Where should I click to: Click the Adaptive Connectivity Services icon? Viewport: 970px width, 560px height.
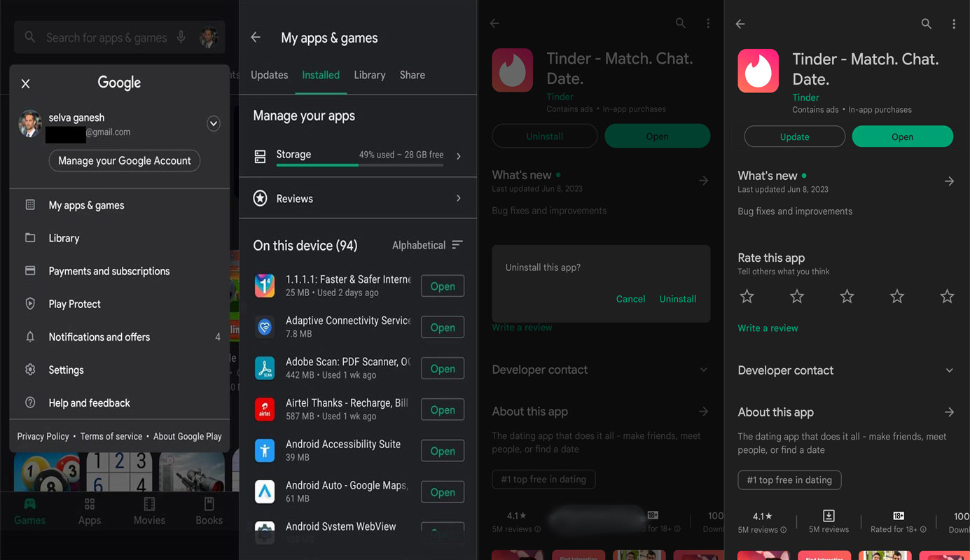pos(265,327)
